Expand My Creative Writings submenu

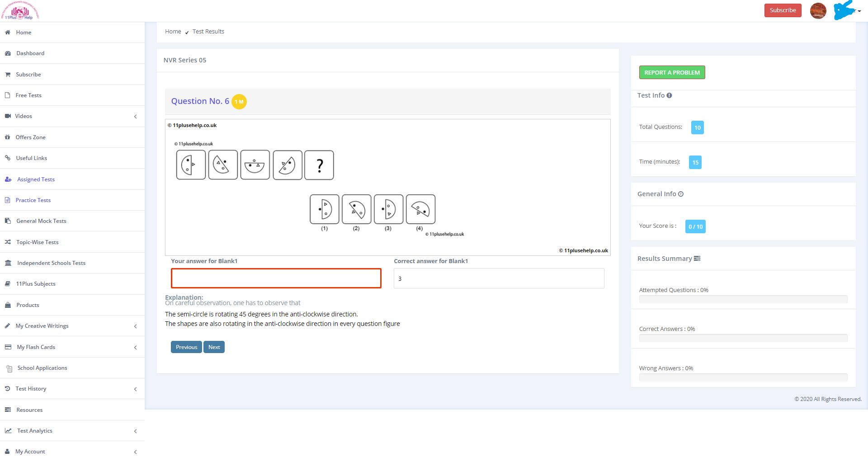[135, 326]
